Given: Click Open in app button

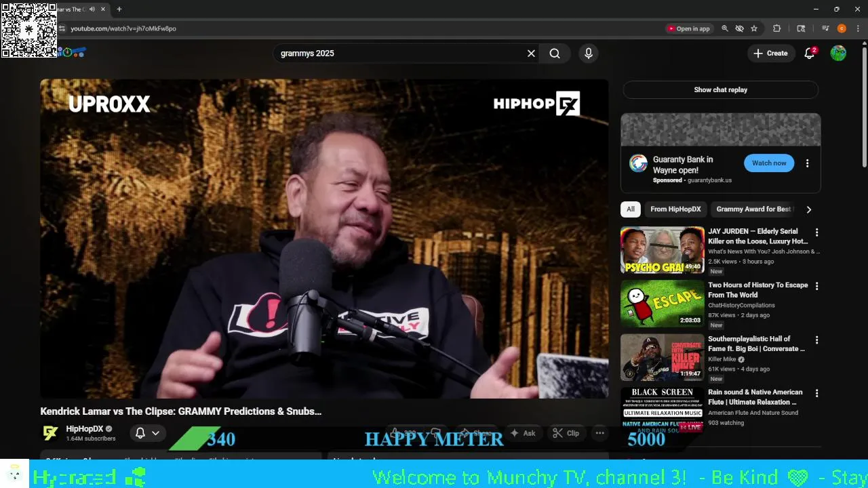Looking at the screenshot, I should [688, 28].
